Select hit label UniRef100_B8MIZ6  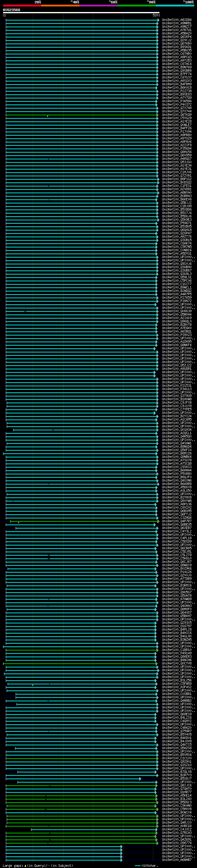177,454
